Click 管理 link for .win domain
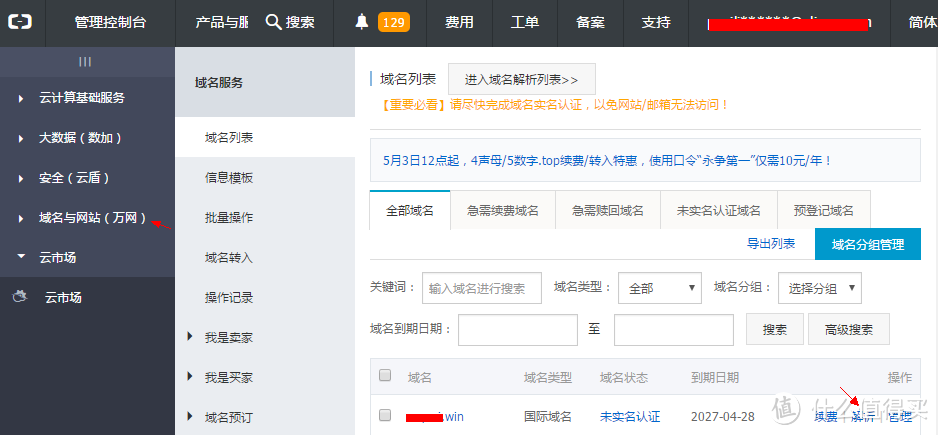 (901, 416)
